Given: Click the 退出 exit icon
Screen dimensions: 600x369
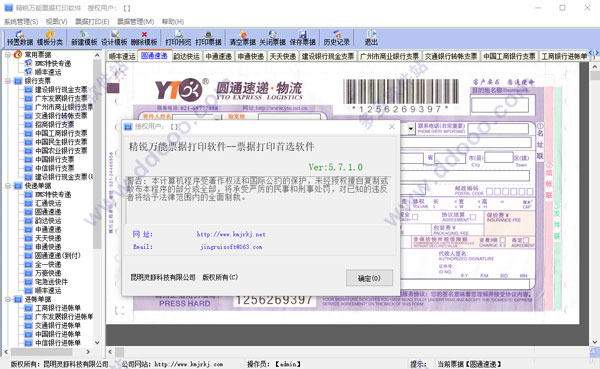Looking at the screenshot, I should [x=371, y=38].
